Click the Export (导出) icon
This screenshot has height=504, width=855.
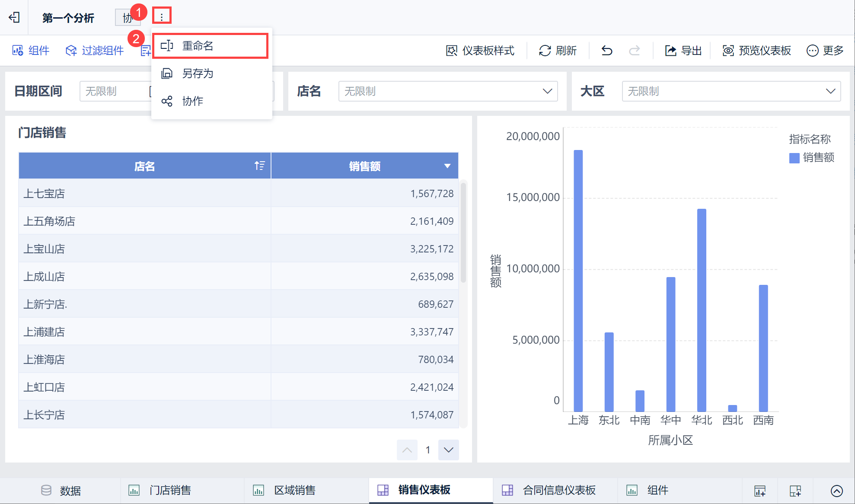(670, 51)
